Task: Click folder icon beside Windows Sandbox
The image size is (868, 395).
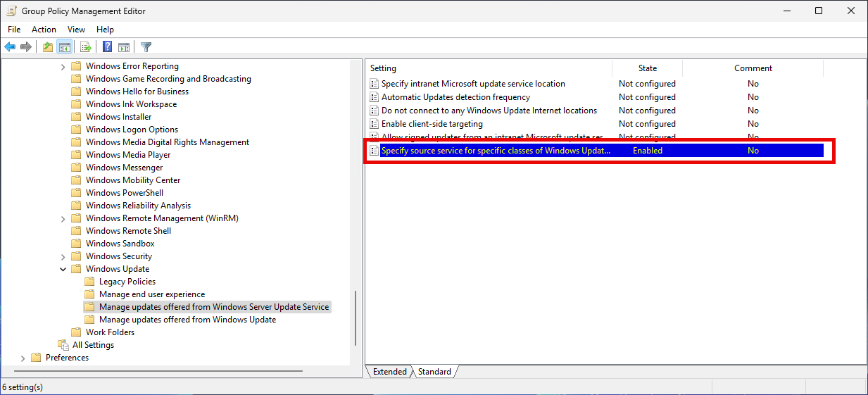Action: (77, 244)
